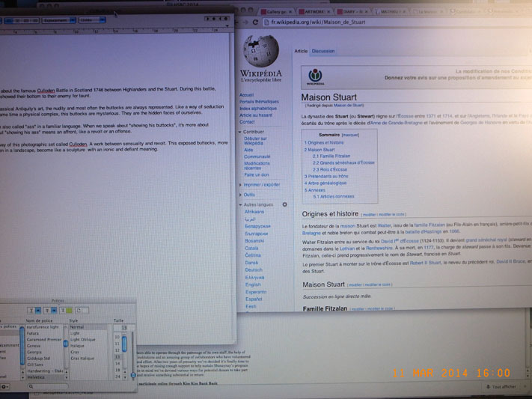This screenshot has height=399, width=532.
Task: Jump to '3 Prétendants au trône' in Sommaire
Action: 326,176
